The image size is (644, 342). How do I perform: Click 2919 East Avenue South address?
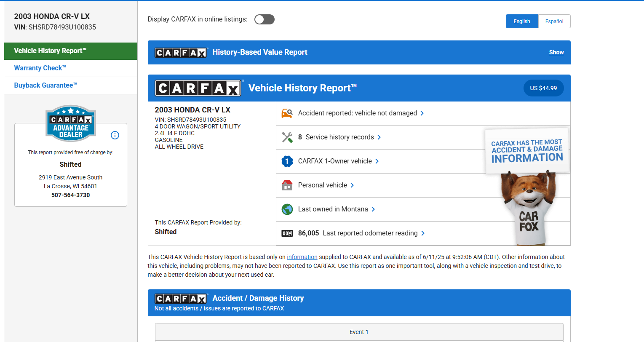coord(71,178)
